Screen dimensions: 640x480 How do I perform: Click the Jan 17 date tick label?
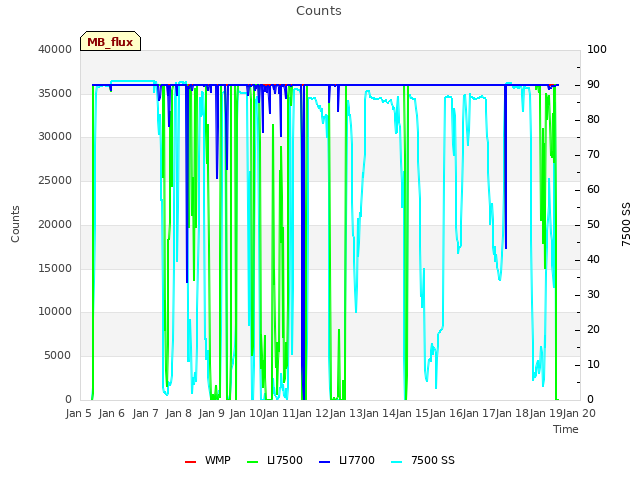[x=479, y=413]
